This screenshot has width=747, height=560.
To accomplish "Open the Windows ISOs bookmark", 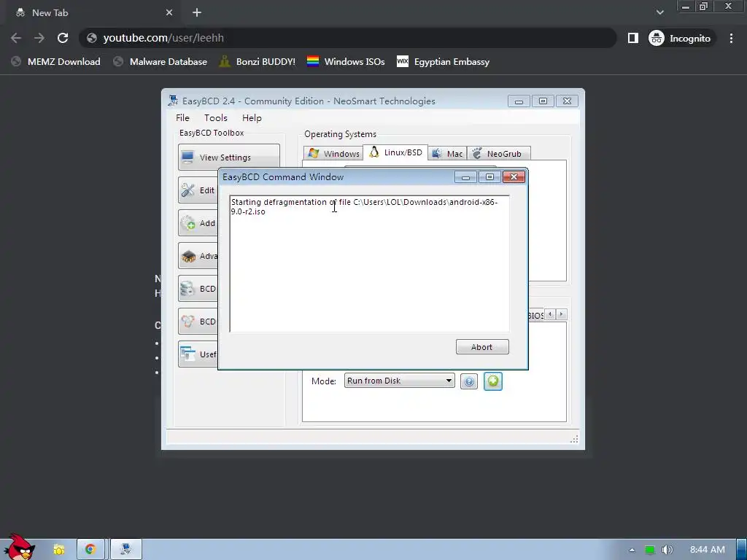I will tap(347, 62).
